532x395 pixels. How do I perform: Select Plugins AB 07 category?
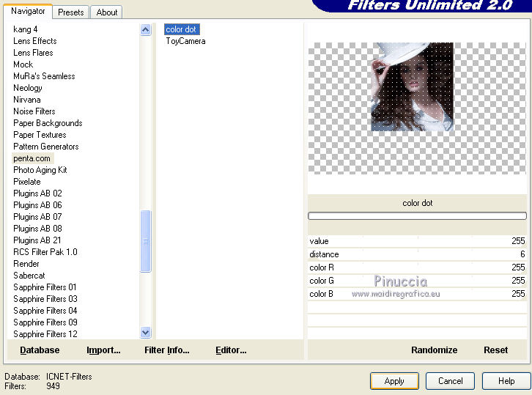[x=37, y=217]
